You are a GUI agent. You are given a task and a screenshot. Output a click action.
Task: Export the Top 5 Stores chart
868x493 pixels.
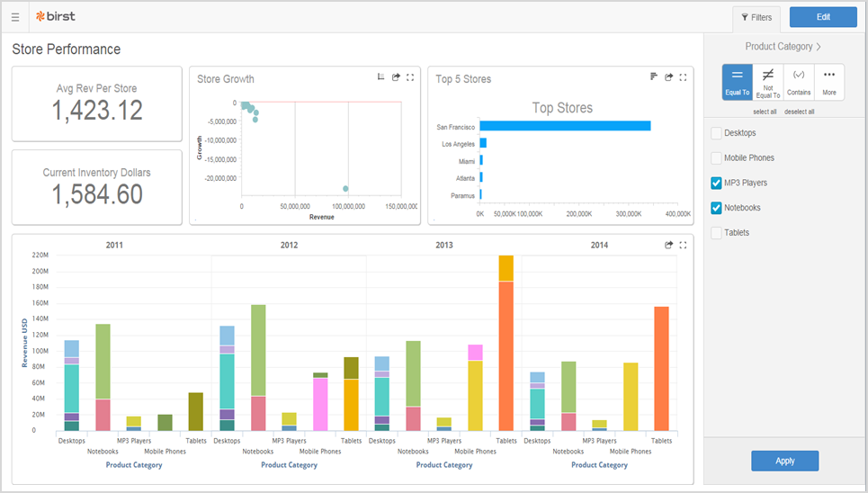(x=668, y=77)
